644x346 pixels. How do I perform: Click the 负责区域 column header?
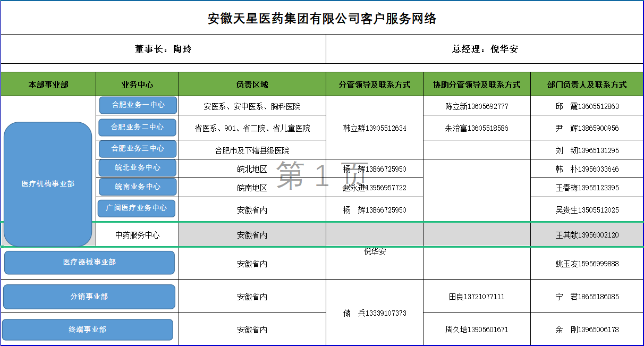pyautogui.click(x=252, y=85)
